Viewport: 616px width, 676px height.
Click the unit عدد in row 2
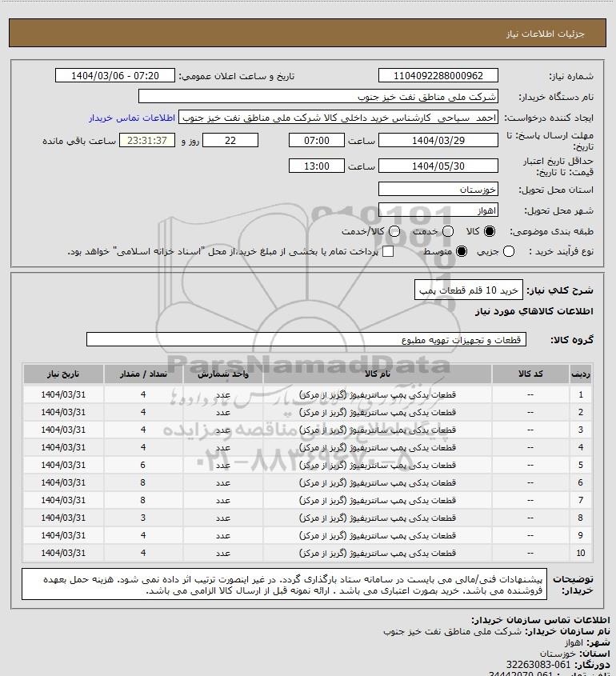223,412
